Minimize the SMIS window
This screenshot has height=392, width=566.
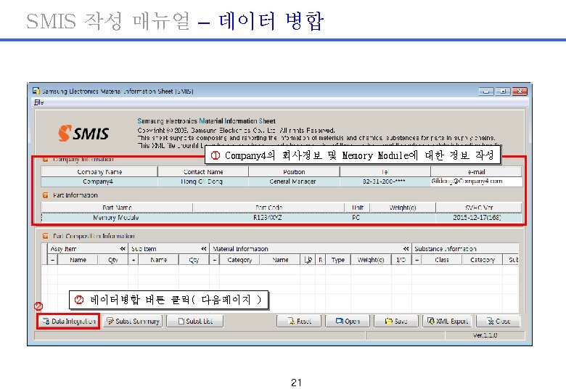coord(486,91)
